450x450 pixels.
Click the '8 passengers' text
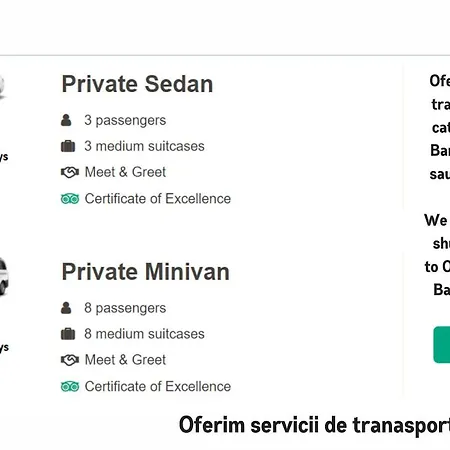(x=125, y=308)
